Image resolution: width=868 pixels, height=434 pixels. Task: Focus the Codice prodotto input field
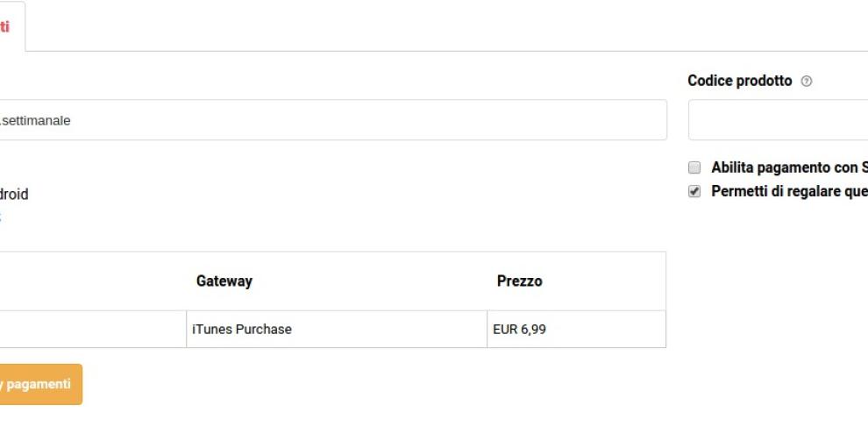779,120
